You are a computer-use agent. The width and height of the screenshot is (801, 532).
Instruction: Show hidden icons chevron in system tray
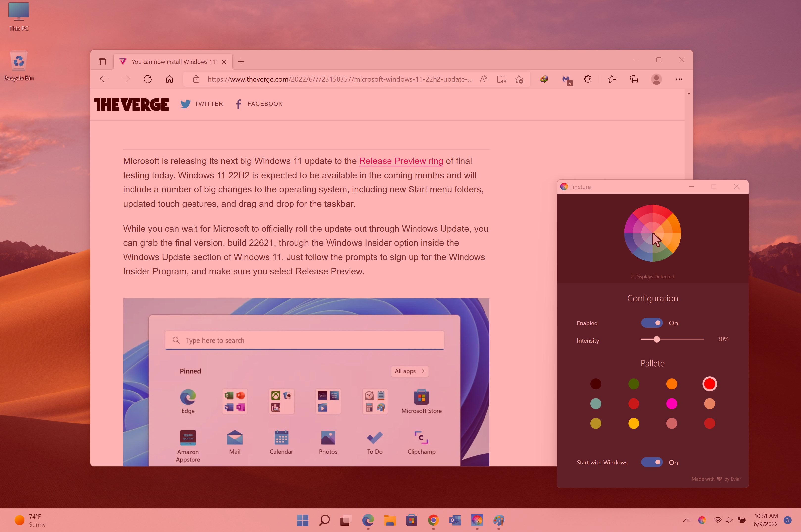point(686,520)
